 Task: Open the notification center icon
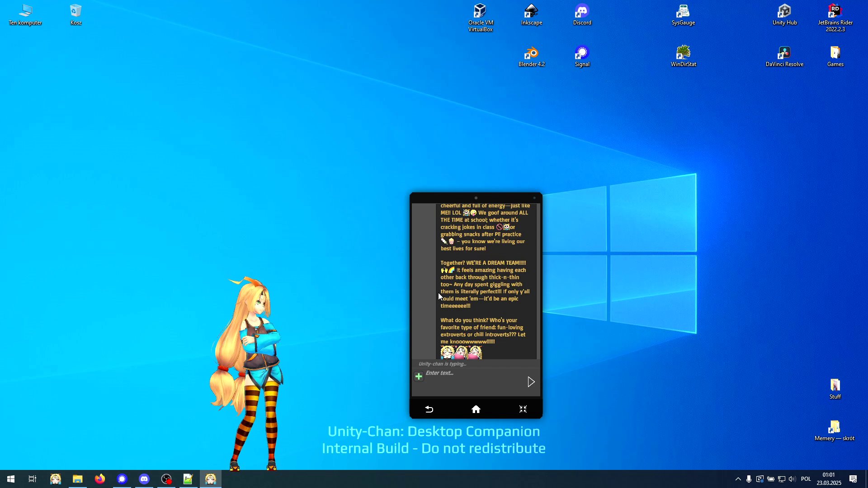pyautogui.click(x=853, y=479)
